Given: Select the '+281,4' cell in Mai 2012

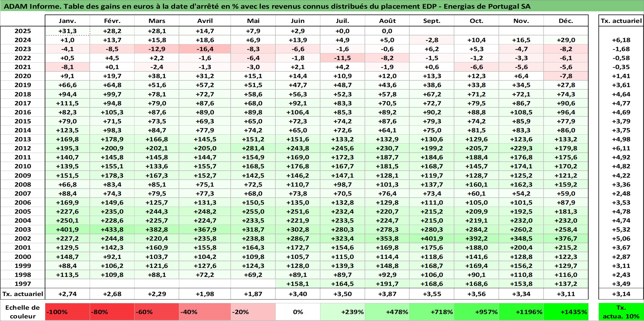Looking at the screenshot, I should [253, 148].
